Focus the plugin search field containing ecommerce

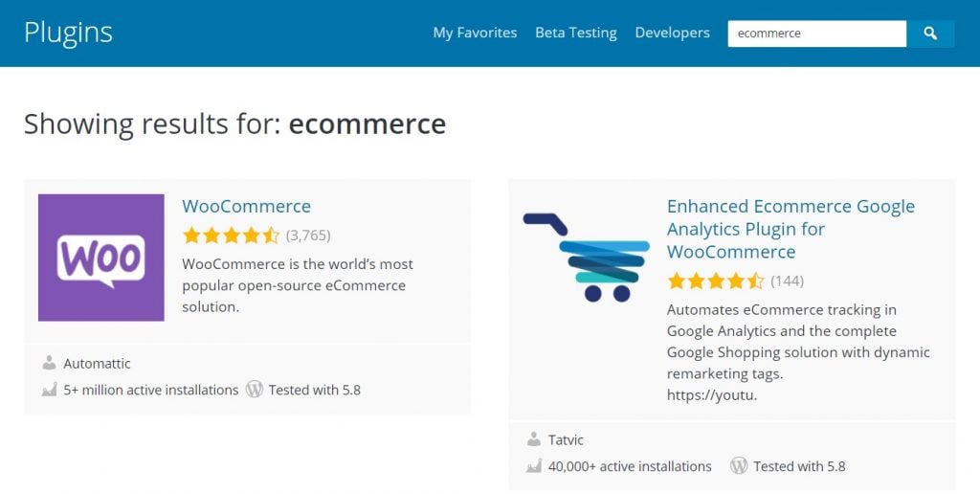coord(815,34)
